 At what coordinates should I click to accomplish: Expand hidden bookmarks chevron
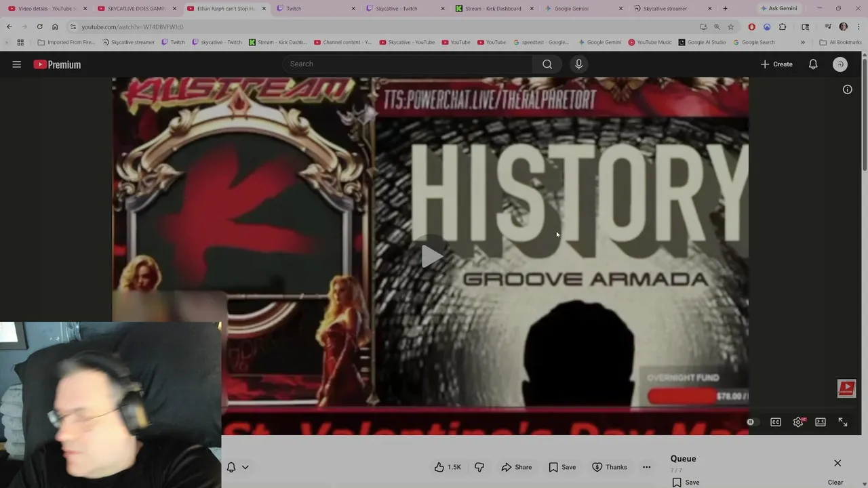[x=802, y=42]
